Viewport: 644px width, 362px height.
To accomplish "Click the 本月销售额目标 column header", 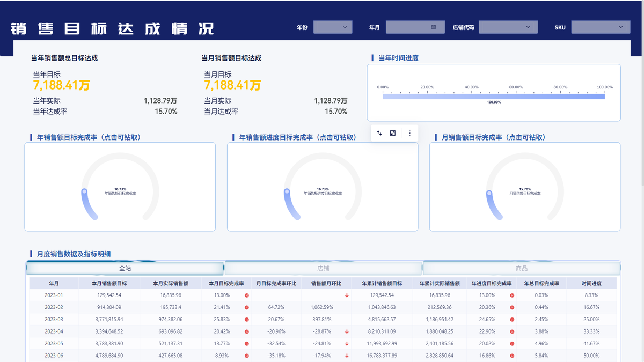I will (x=109, y=283).
